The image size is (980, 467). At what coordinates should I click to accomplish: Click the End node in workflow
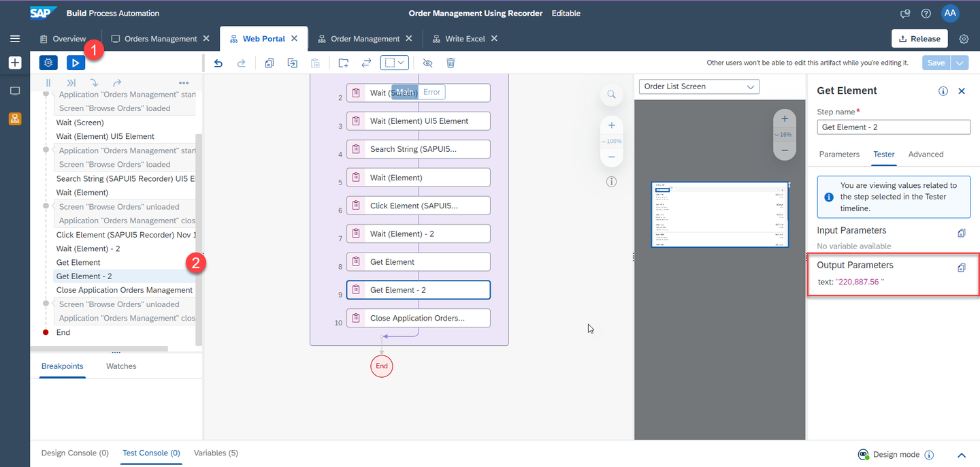point(382,366)
